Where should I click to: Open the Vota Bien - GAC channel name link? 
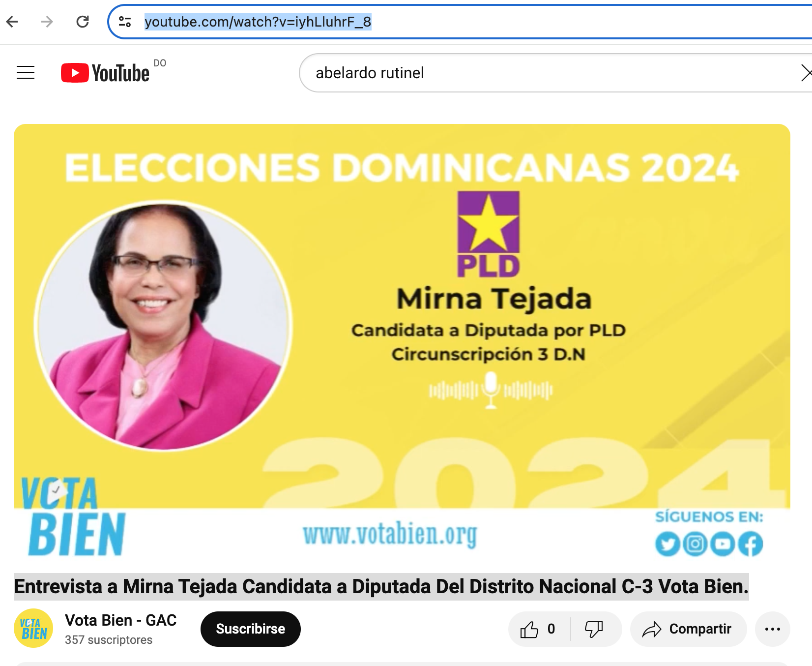tap(121, 620)
